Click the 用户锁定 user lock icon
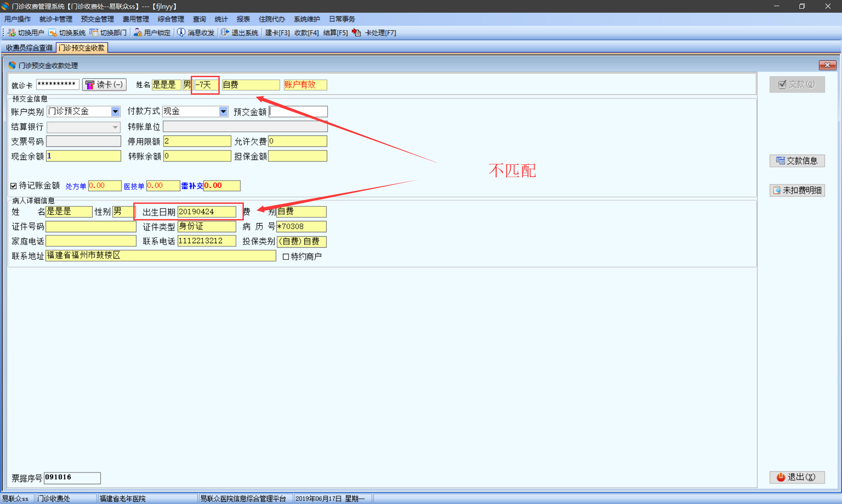Viewport: 842px width, 504px height. (138, 33)
